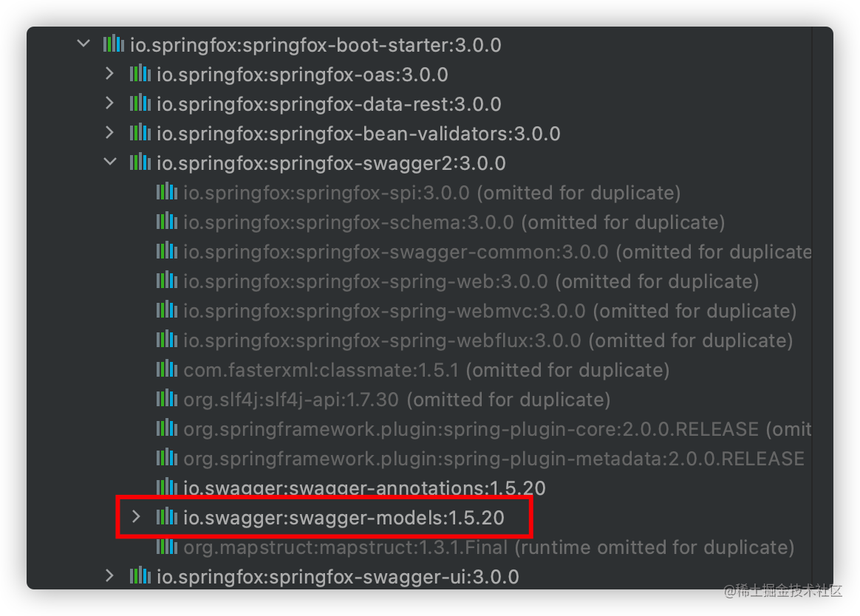
Task: Click the library icon beside com.fasterxml:classmate:1.5.1
Action: [x=167, y=369]
